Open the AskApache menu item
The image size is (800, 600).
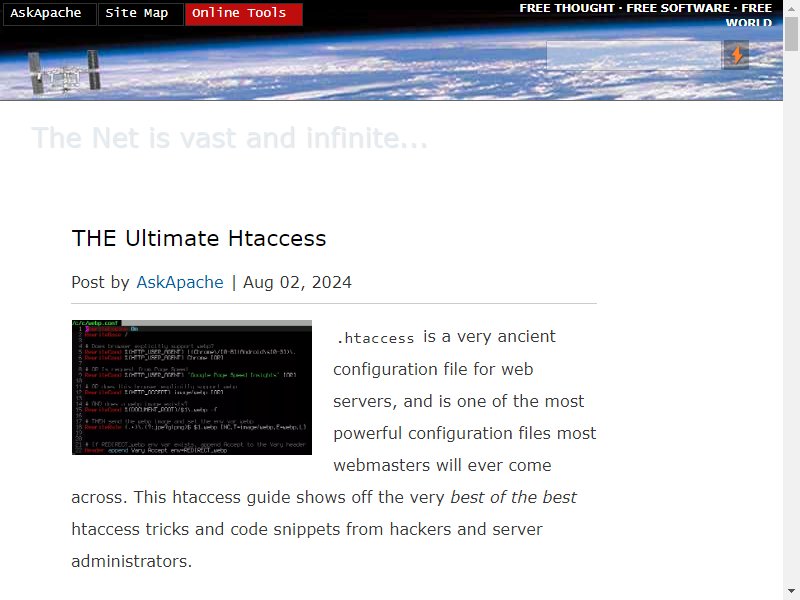tap(49, 14)
